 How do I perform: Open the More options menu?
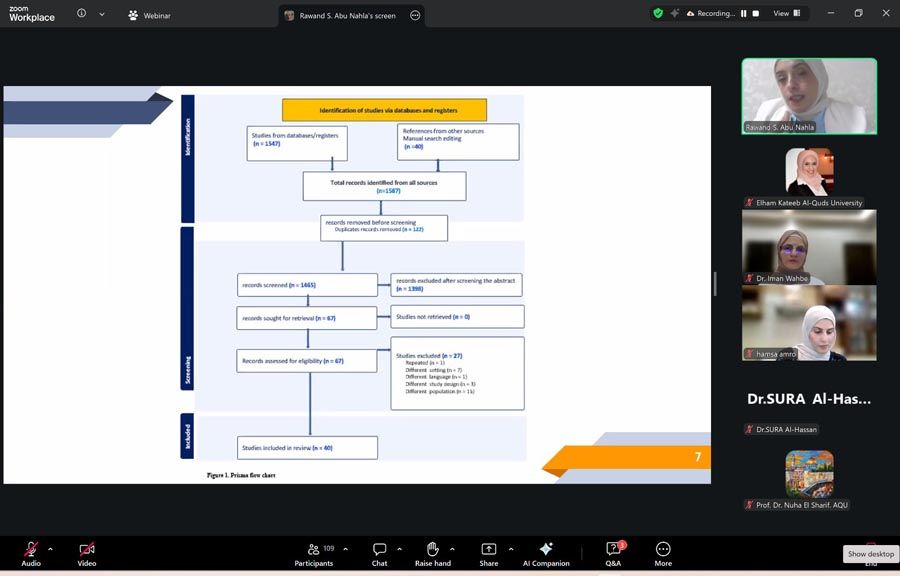(x=662, y=549)
